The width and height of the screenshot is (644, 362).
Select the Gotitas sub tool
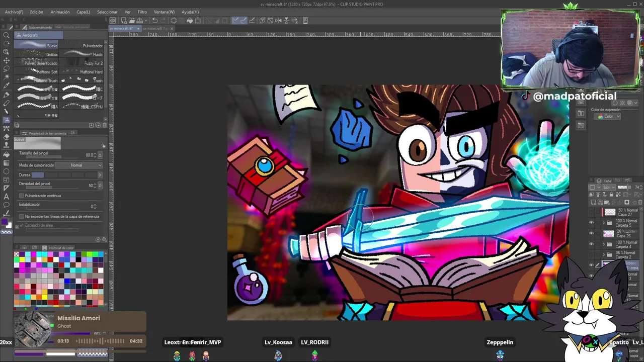pyautogui.click(x=36, y=54)
